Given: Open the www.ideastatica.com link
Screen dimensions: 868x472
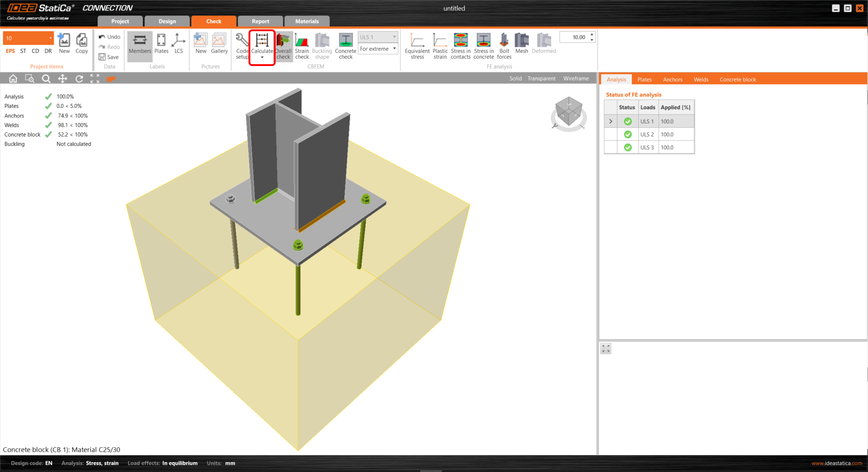Looking at the screenshot, I should click(x=836, y=463).
